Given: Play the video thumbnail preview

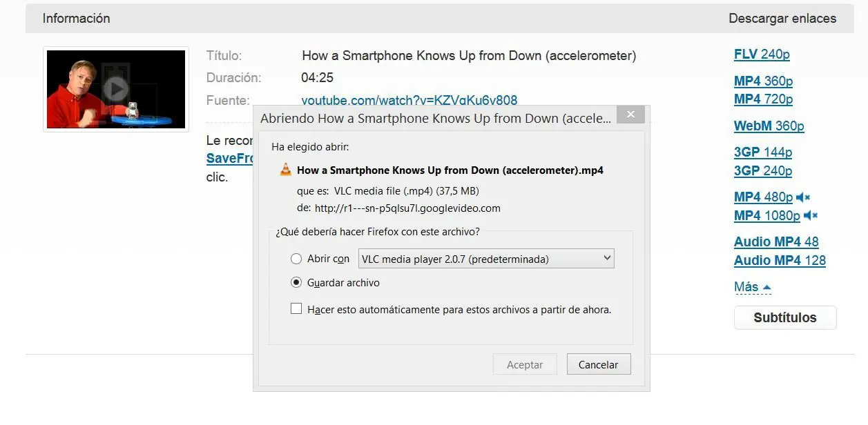Looking at the screenshot, I should [x=116, y=89].
